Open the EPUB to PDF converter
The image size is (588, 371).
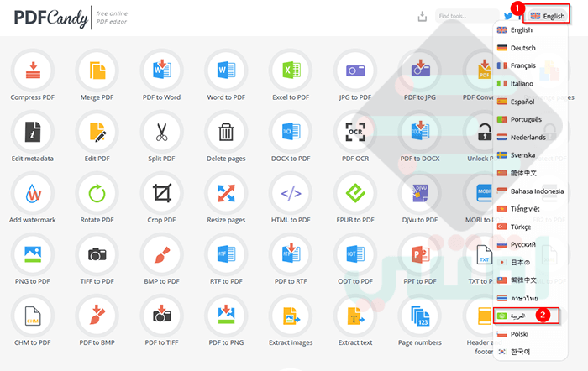[355, 194]
